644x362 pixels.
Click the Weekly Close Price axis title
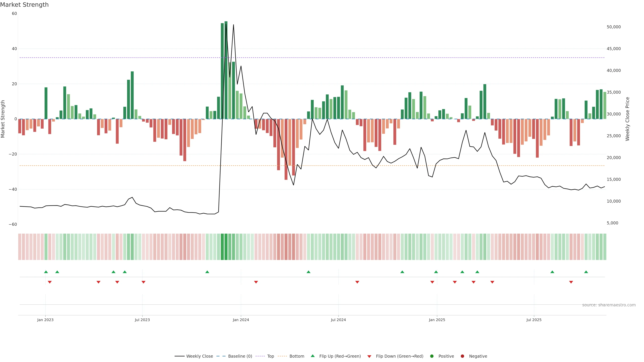(628, 119)
